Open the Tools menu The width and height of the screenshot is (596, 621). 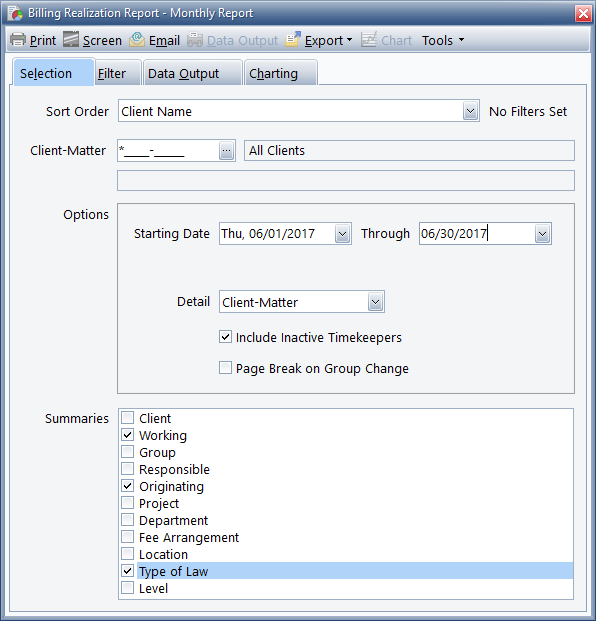click(x=443, y=40)
